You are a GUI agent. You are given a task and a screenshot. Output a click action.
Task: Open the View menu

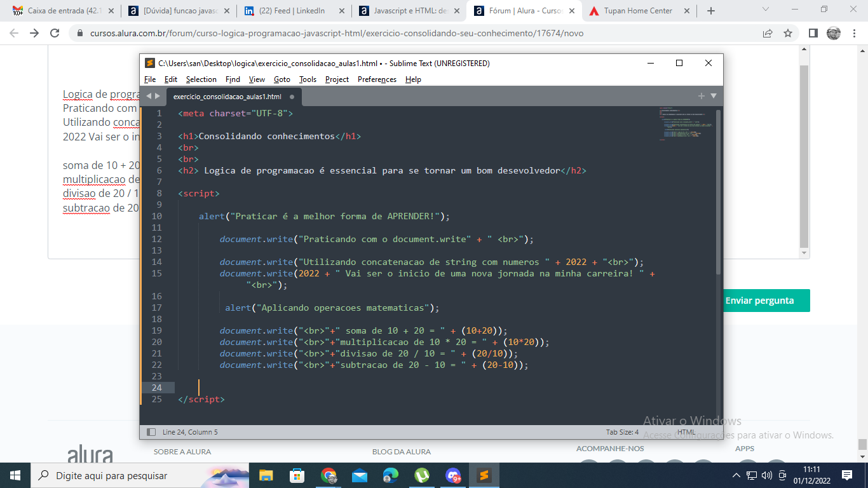pyautogui.click(x=257, y=79)
